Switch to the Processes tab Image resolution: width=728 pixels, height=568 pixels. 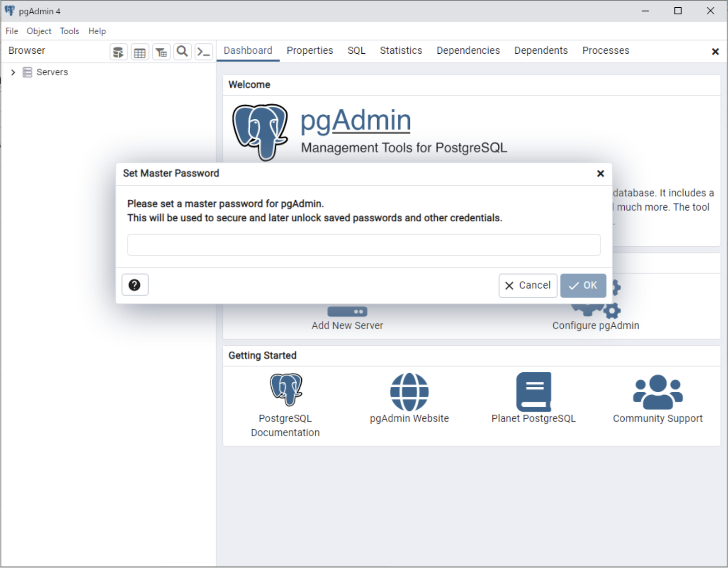(x=606, y=51)
